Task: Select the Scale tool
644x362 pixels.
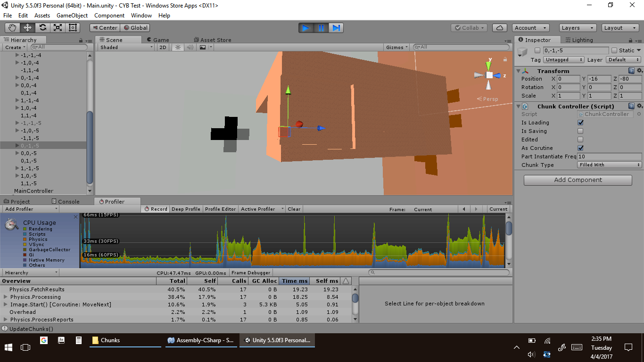Action: 58,28
